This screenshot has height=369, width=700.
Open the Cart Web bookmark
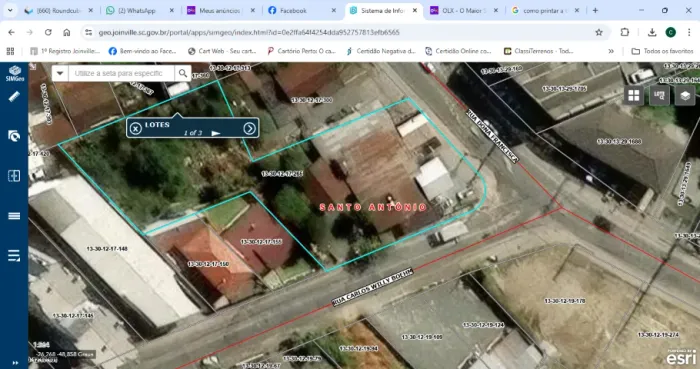[222, 51]
